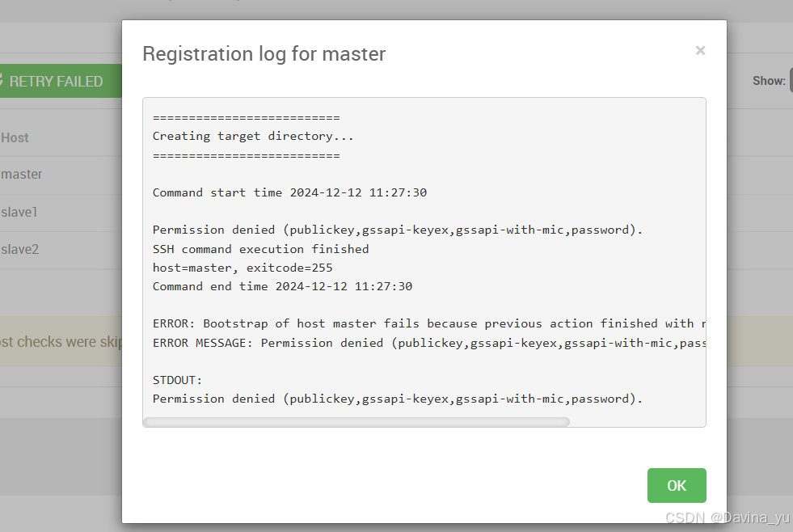
Task: Click the retry refresh icon beside RETRY FAILED
Action: click(x=4, y=81)
